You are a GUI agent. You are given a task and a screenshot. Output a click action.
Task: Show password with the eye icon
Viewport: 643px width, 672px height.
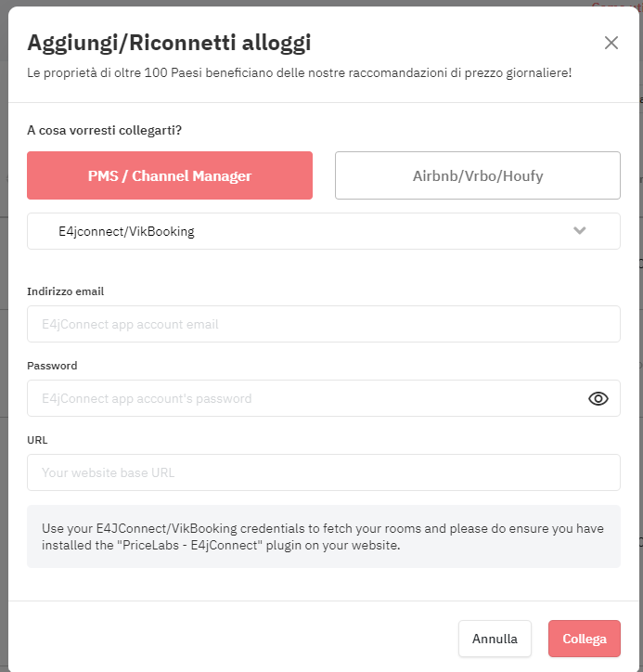598,398
